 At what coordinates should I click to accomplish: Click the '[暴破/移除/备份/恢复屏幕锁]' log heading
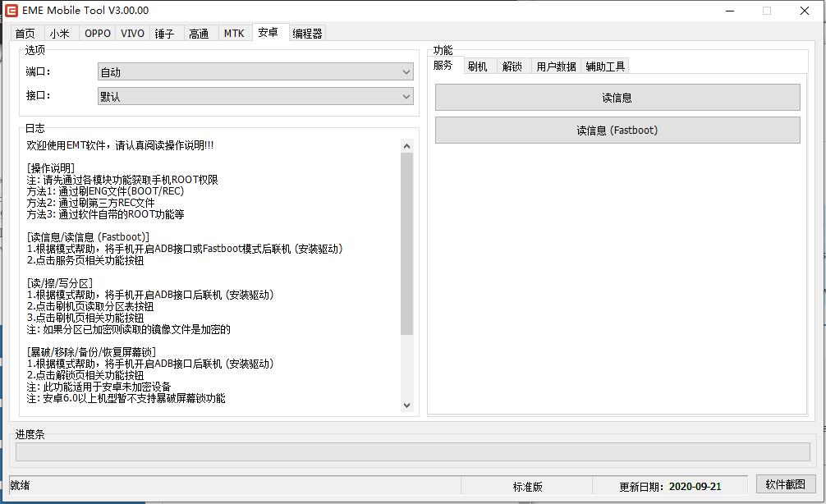[x=91, y=352]
